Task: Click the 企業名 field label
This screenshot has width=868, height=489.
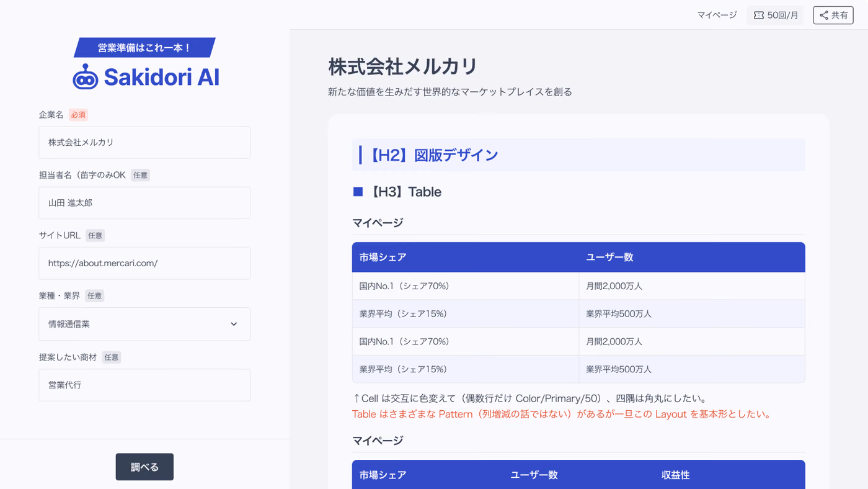Action: pyautogui.click(x=51, y=115)
